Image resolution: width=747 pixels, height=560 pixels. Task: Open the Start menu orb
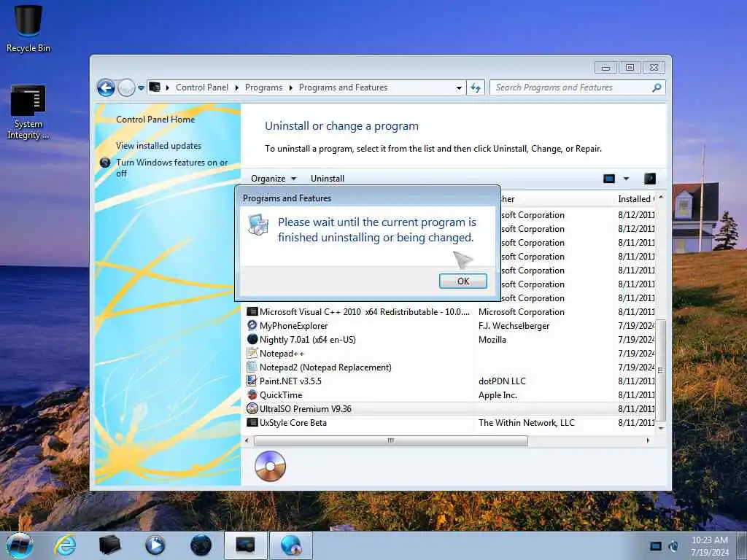coord(19,545)
